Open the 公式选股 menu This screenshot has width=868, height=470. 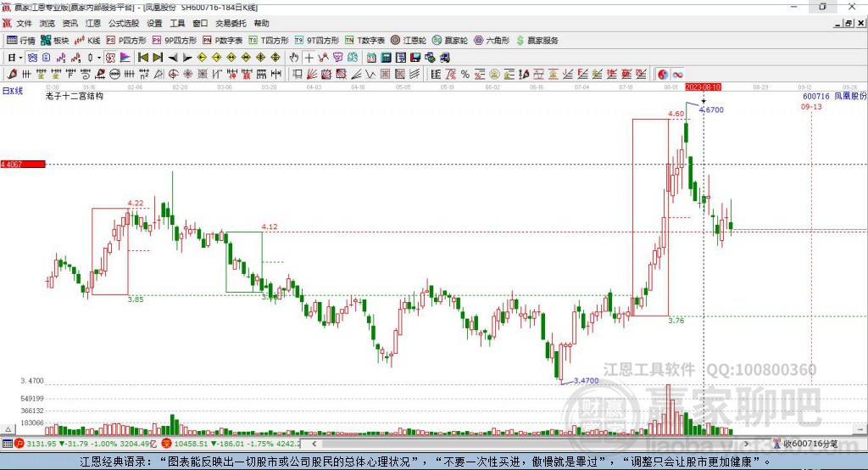coord(123,23)
